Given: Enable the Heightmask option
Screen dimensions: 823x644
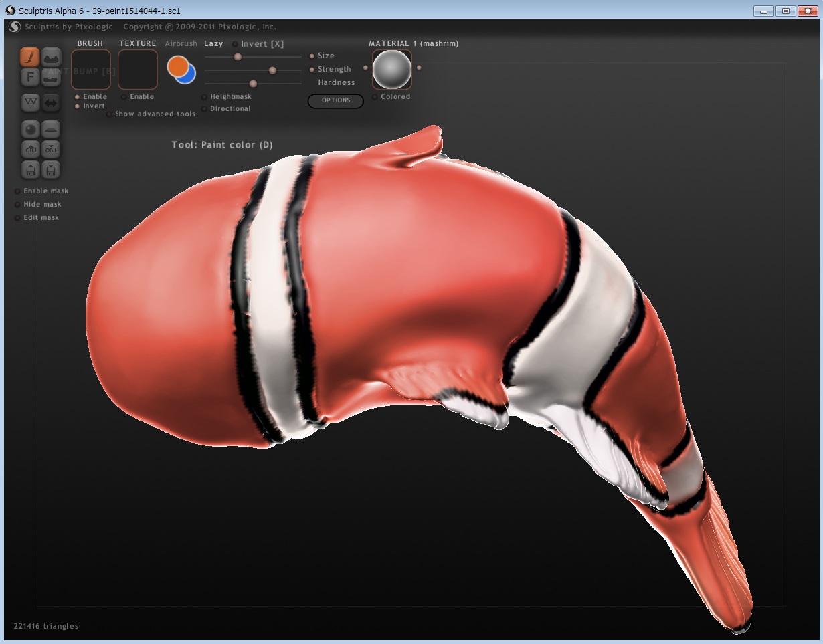Looking at the screenshot, I should point(204,97).
